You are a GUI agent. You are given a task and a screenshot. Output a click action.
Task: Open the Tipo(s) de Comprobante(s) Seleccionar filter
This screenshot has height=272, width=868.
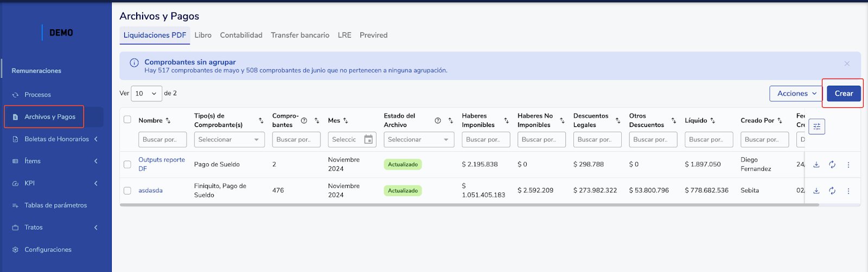click(x=229, y=140)
